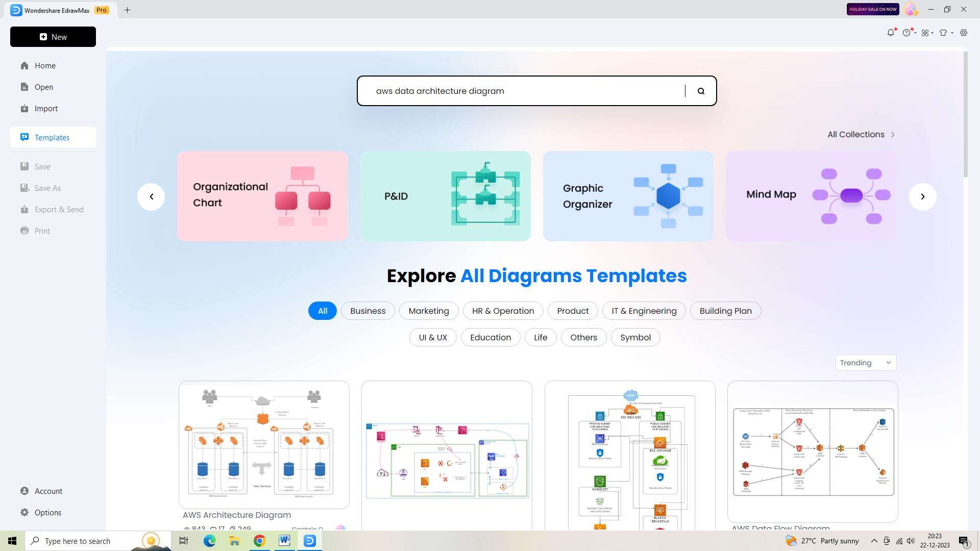Click the Holiday Sale On Now banner
Viewport: 980px width, 551px height.
pos(873,9)
